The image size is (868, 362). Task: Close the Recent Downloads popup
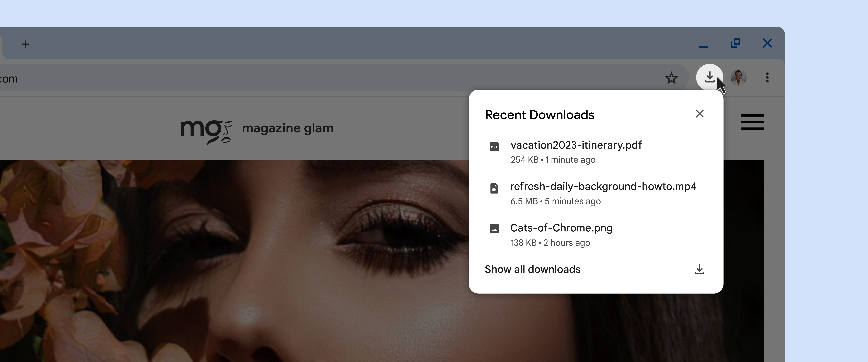click(699, 114)
